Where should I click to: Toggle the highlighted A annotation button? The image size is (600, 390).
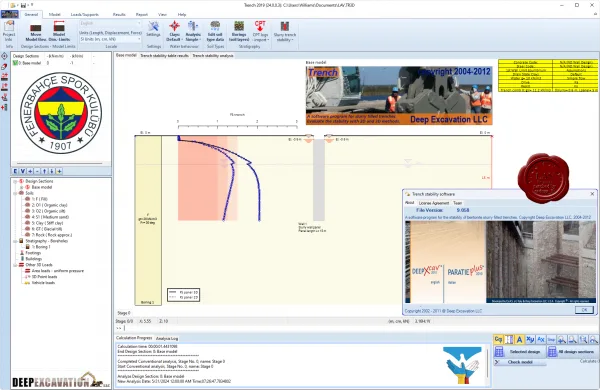(x=519, y=339)
